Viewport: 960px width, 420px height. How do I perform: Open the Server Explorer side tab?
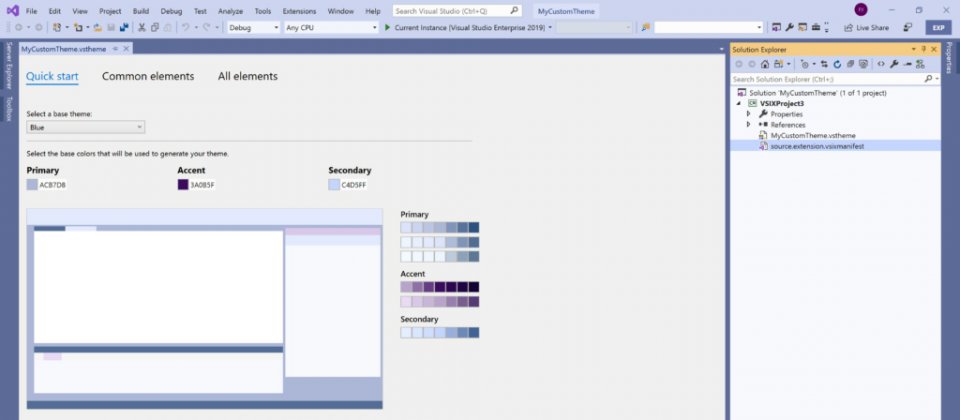[x=9, y=66]
